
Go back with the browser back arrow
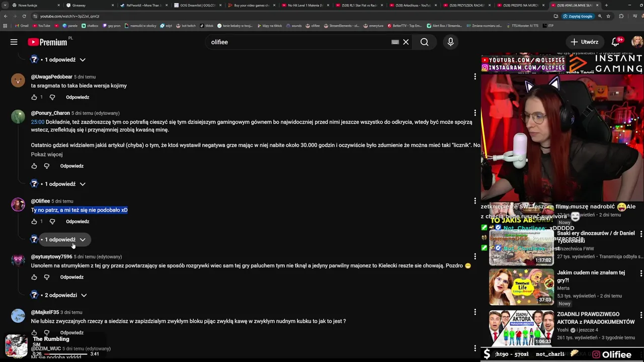point(6,16)
